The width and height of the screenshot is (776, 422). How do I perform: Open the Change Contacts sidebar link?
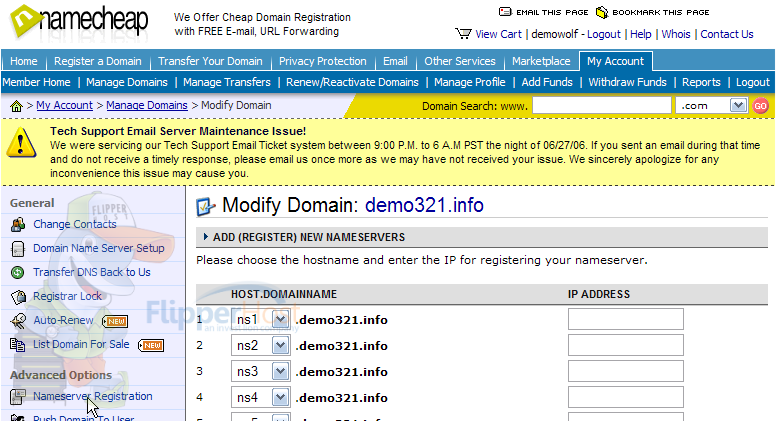[75, 224]
